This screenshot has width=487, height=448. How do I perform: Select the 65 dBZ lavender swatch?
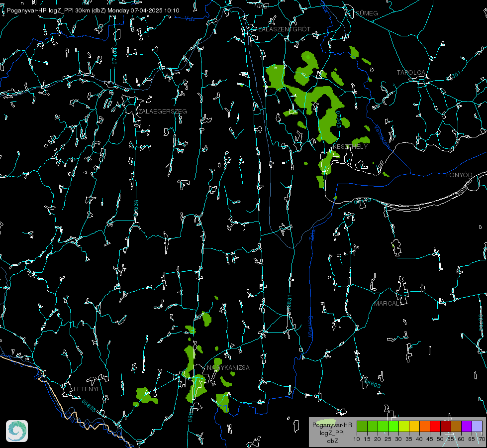(x=477, y=426)
